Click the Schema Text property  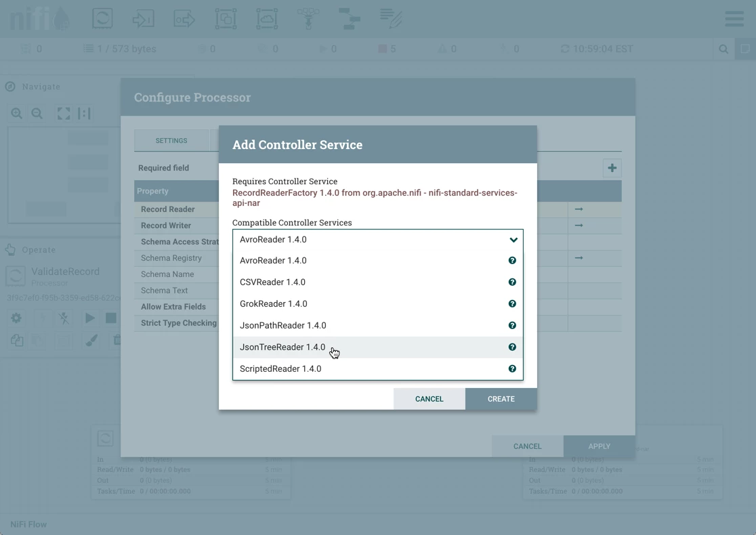(165, 291)
